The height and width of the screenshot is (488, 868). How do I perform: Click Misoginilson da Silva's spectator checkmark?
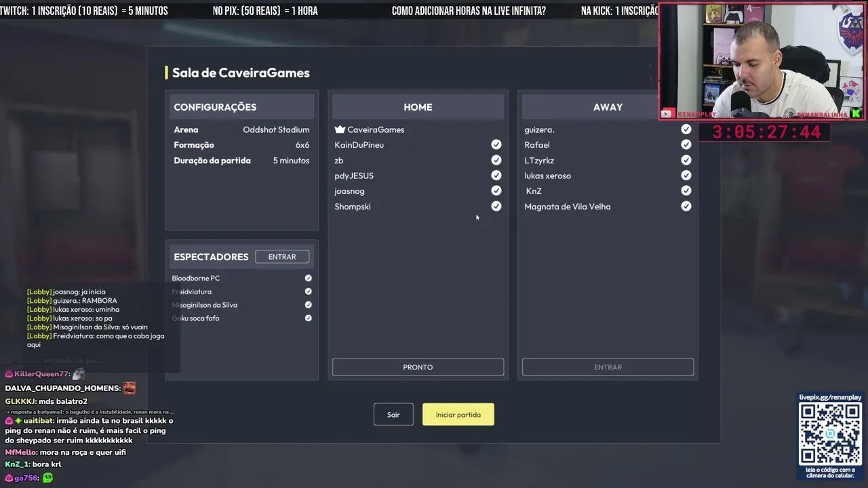point(309,305)
